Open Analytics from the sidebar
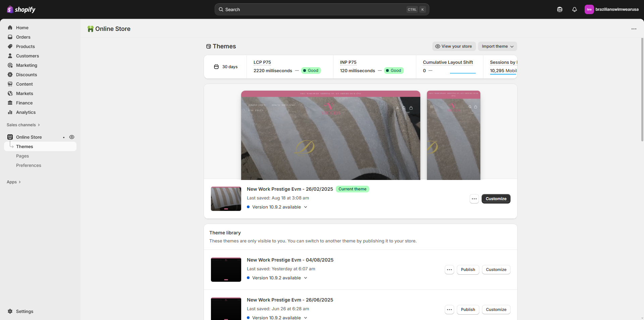The width and height of the screenshot is (644, 320). point(25,112)
